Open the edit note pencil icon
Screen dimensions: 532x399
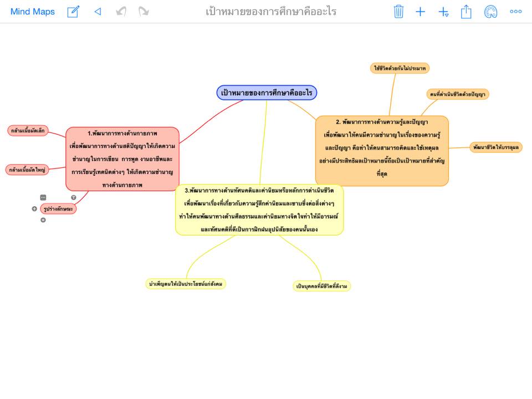pos(73,12)
